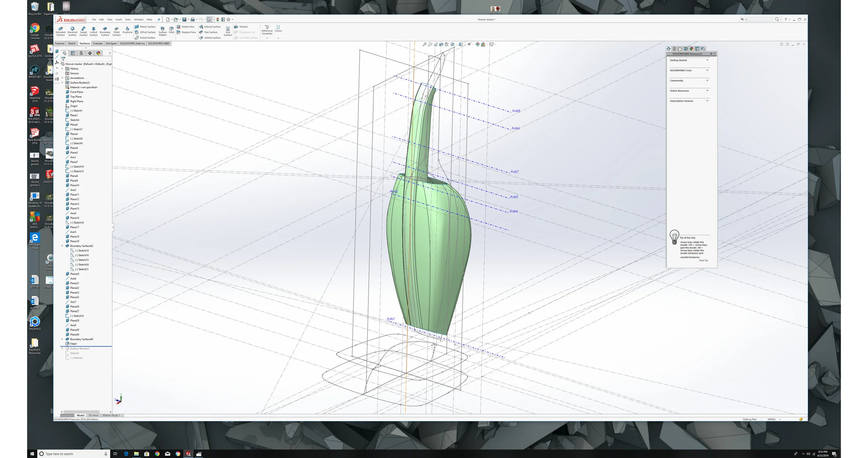Screen dimensions: 868x458
Task: Click the Windows search box
Action: [x=73, y=454]
